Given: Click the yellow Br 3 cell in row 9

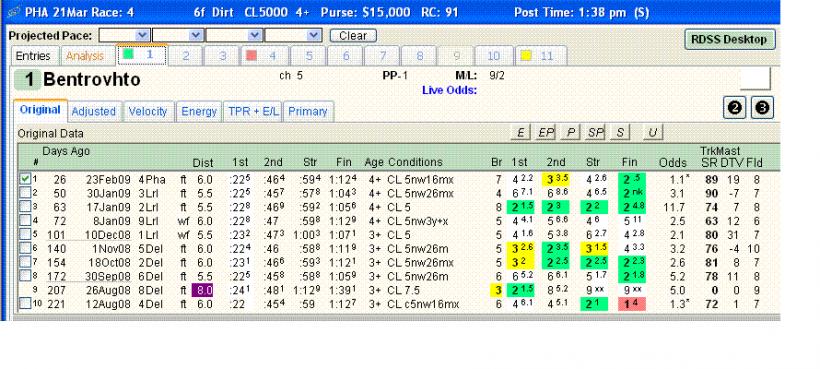Looking at the screenshot, I should [x=497, y=290].
